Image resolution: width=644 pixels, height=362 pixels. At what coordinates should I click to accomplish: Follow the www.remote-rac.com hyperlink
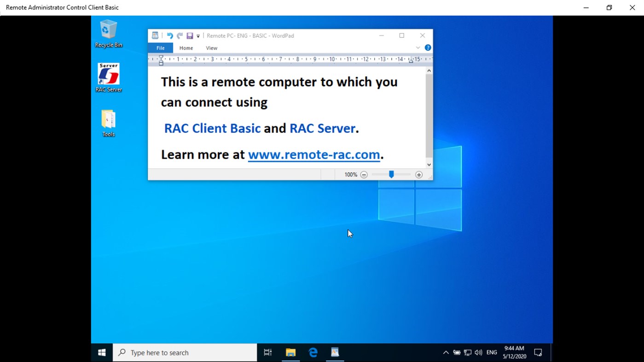(314, 154)
